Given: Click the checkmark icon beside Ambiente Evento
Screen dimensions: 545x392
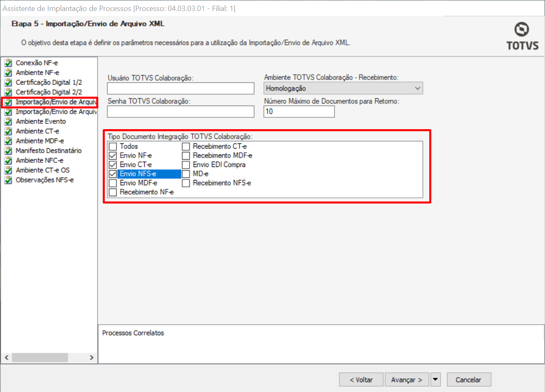Looking at the screenshot, I should [x=8, y=121].
